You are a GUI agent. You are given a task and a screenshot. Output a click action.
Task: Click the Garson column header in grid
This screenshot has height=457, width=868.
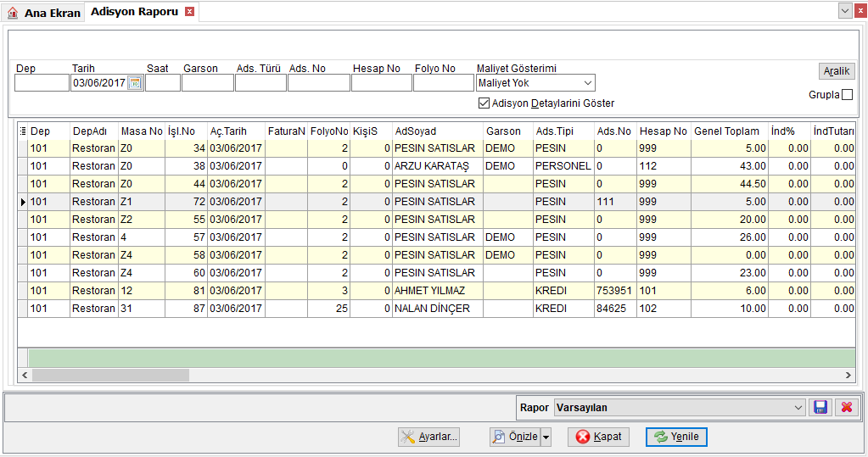tap(508, 131)
